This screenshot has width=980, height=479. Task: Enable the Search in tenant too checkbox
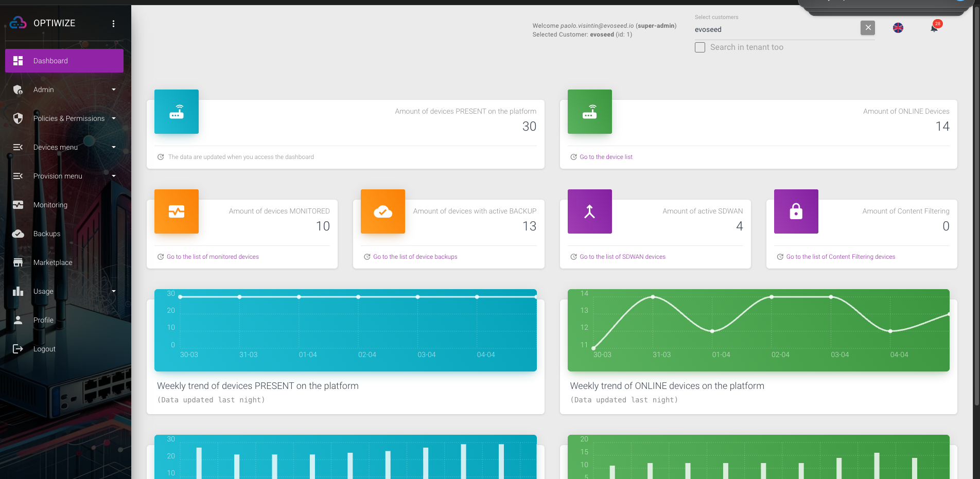700,47
